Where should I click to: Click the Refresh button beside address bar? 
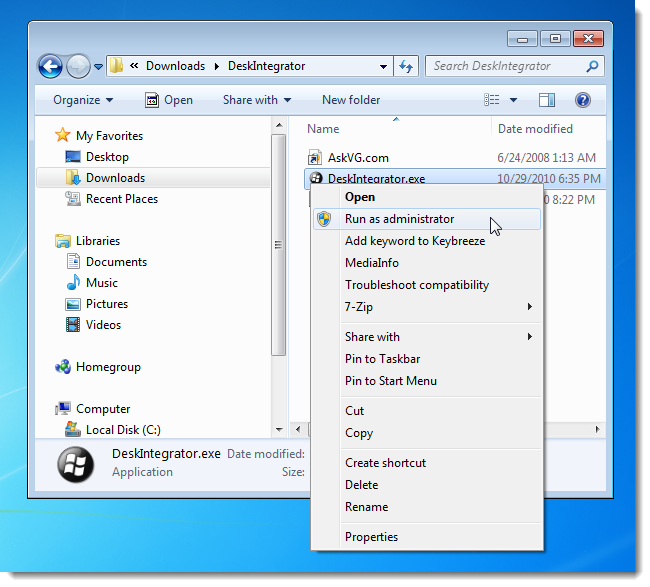[x=406, y=66]
